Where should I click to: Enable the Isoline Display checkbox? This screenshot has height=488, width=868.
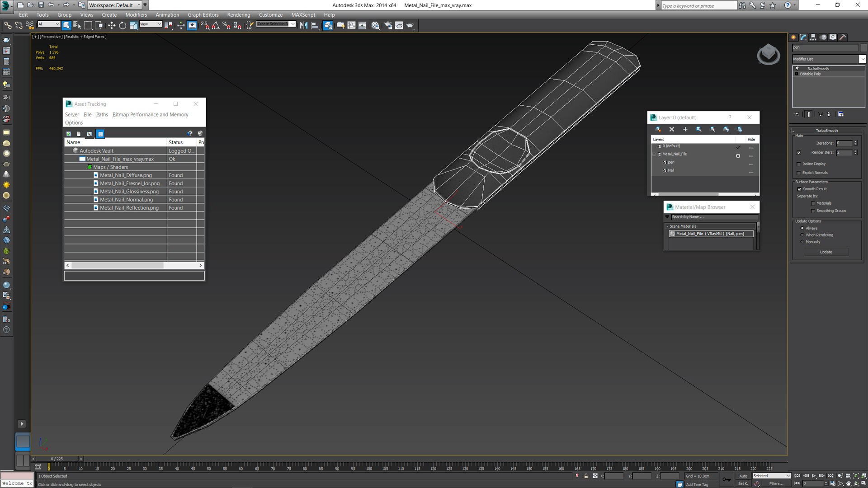coord(799,164)
